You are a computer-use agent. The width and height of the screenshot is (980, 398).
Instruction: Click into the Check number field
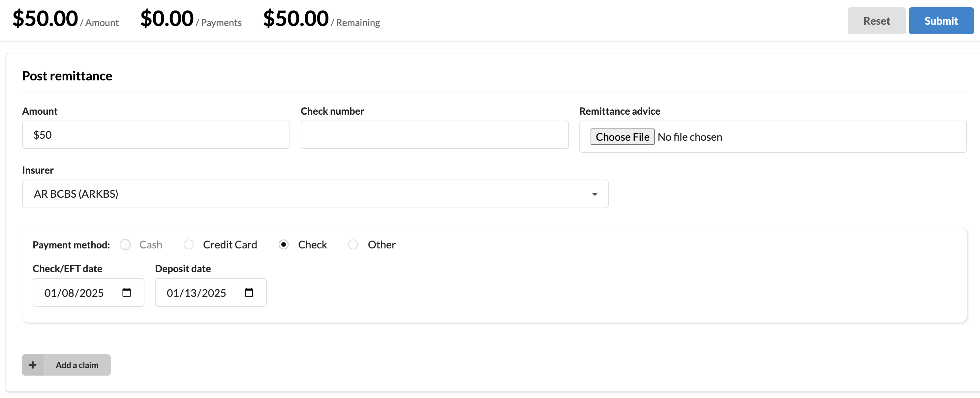click(435, 135)
